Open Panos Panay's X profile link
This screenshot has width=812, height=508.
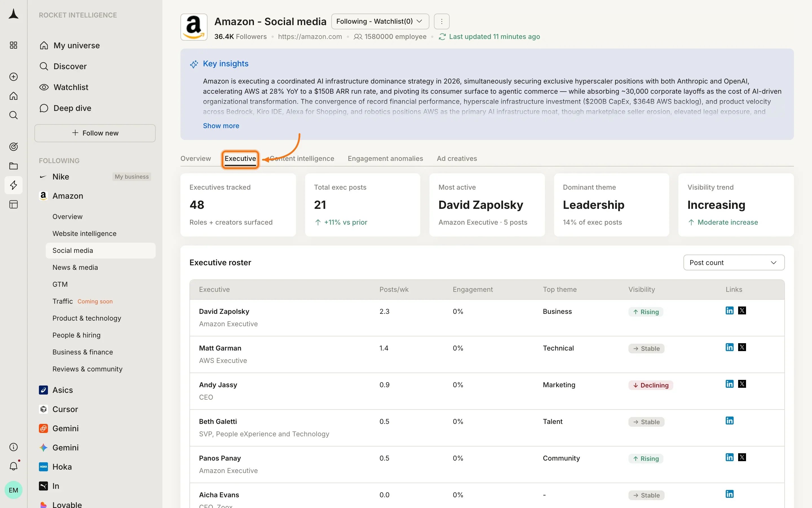[x=742, y=457]
